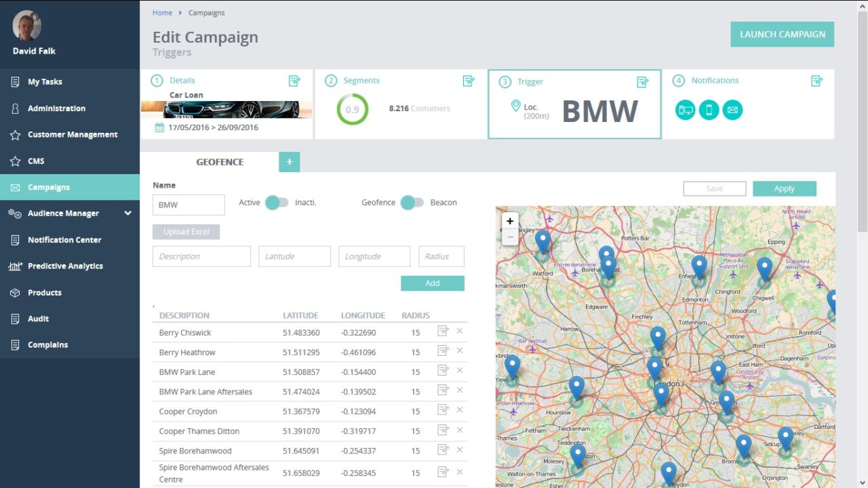868x488 pixels.
Task: Delete the Cooper Croydon row
Action: [x=460, y=409]
